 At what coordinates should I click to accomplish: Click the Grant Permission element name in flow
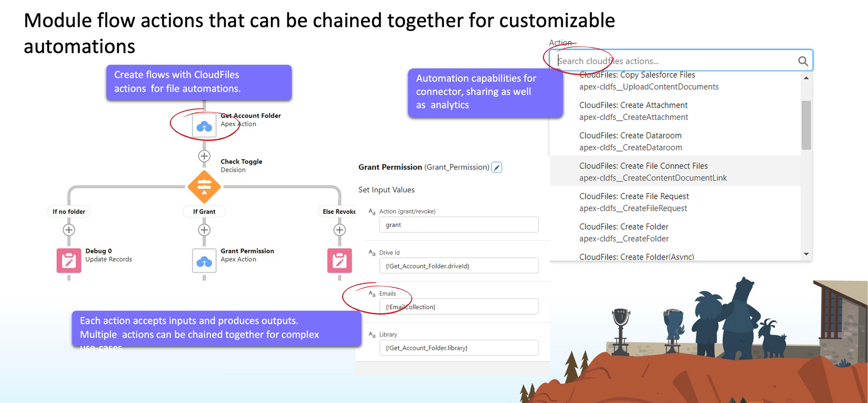tap(247, 251)
